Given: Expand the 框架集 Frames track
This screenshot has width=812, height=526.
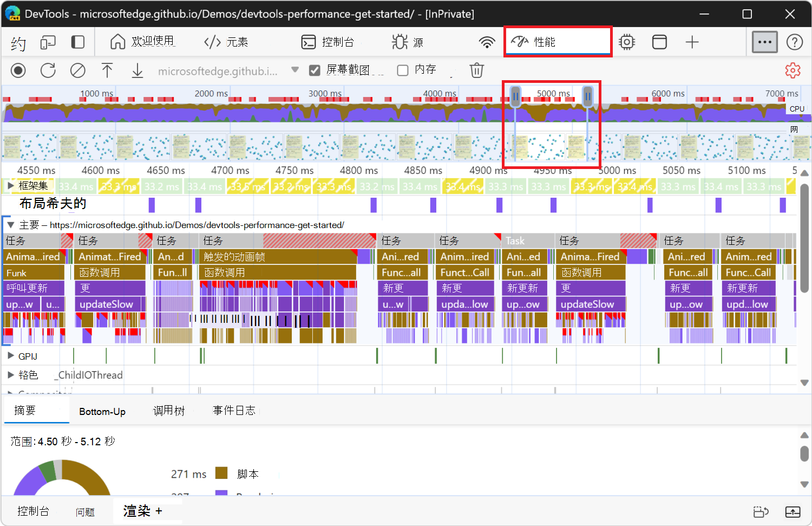Looking at the screenshot, I should (x=10, y=186).
